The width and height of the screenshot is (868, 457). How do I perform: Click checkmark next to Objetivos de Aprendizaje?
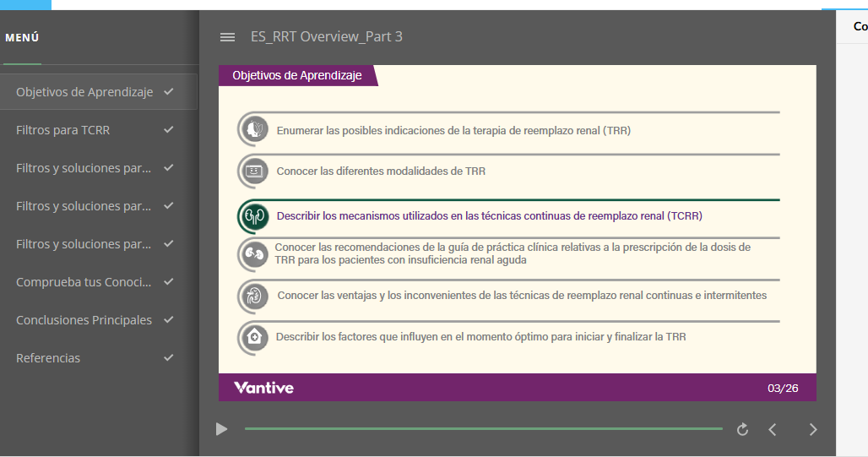(x=169, y=91)
